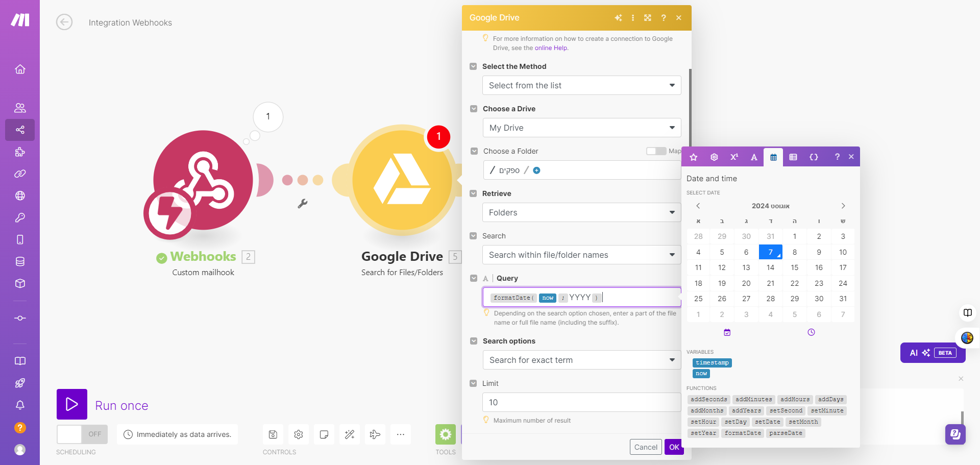Toggle the Choose a Folder checkbox

[474, 151]
